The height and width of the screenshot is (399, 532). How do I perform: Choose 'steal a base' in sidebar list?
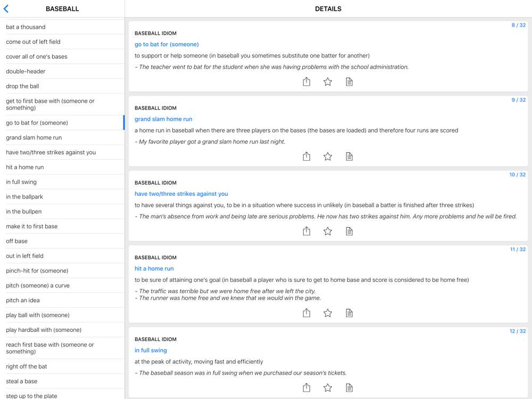pos(22,381)
